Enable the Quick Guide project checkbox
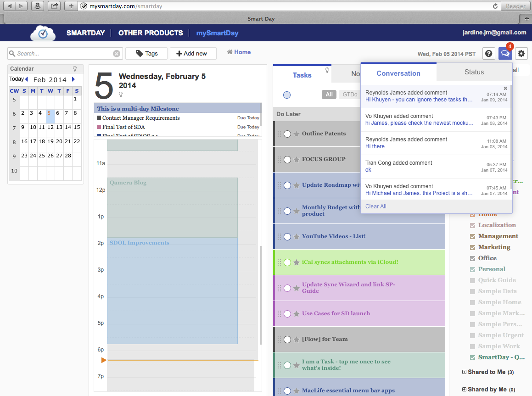The image size is (532, 396). pos(472,280)
